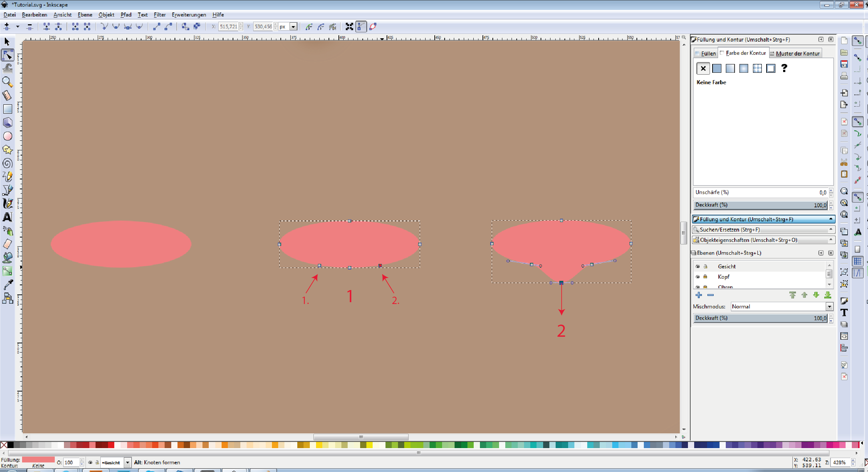Screen dimensions: 868x472
Task: Make selected nodes smooth
Action: tap(116, 26)
